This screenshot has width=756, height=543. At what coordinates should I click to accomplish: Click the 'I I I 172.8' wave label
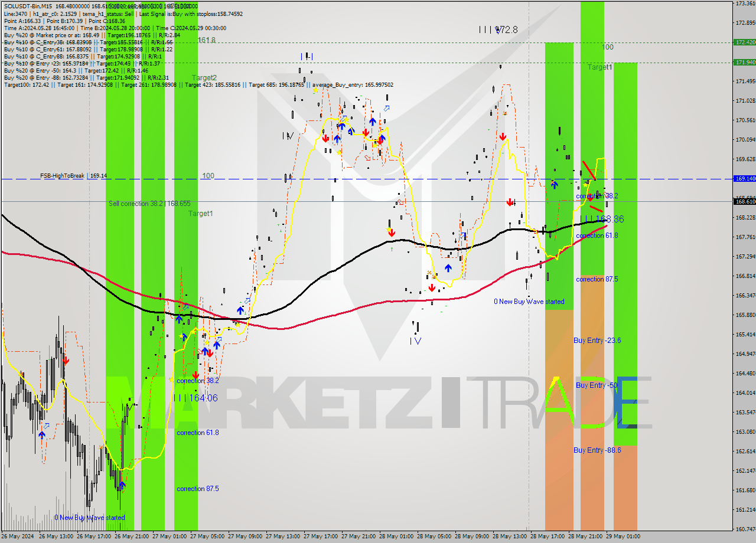pos(498,29)
